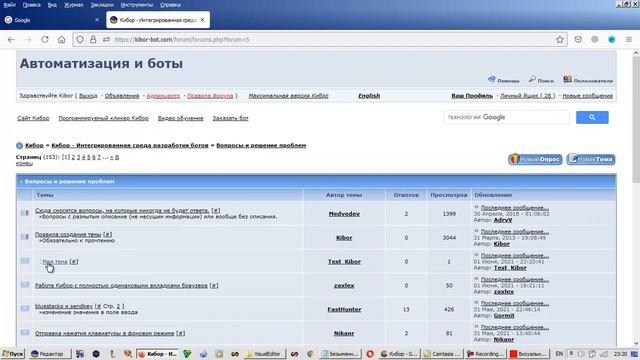Open the Закладки menu
The width and height of the screenshot is (640, 360).
(102, 5)
